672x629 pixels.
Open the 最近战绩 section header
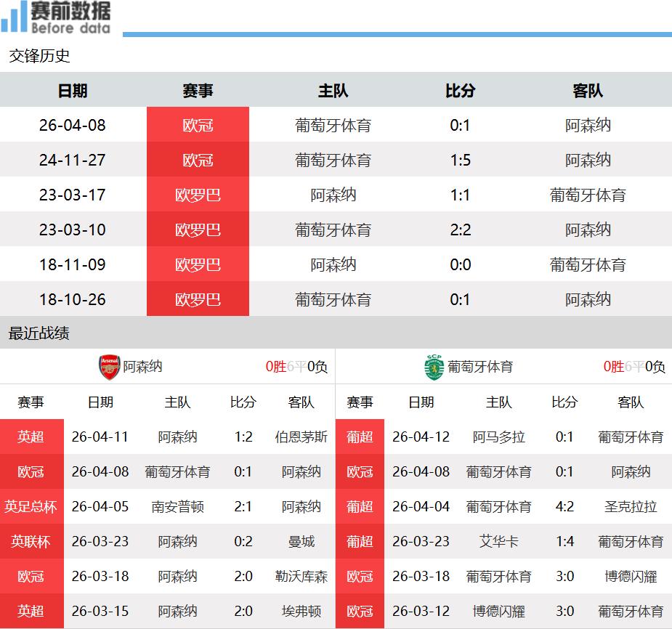tap(40, 333)
